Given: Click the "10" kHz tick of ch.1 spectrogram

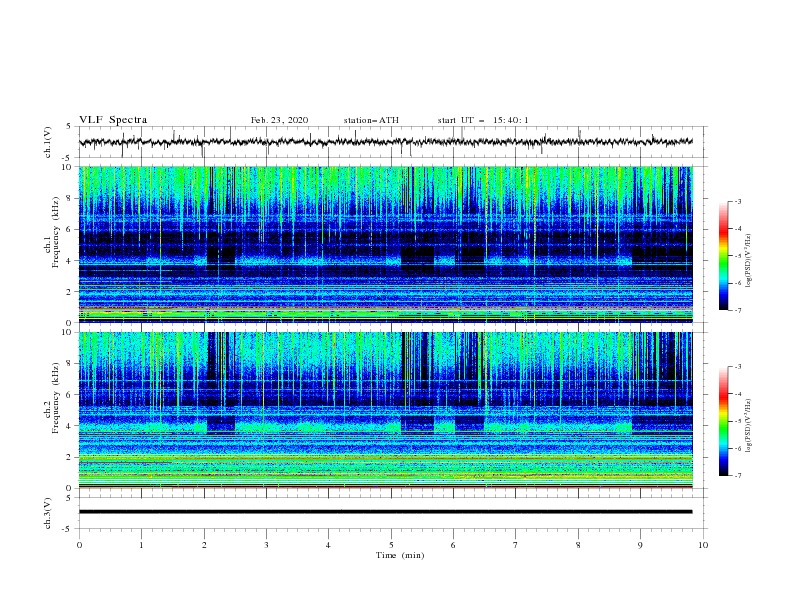Looking at the screenshot, I should [68, 167].
